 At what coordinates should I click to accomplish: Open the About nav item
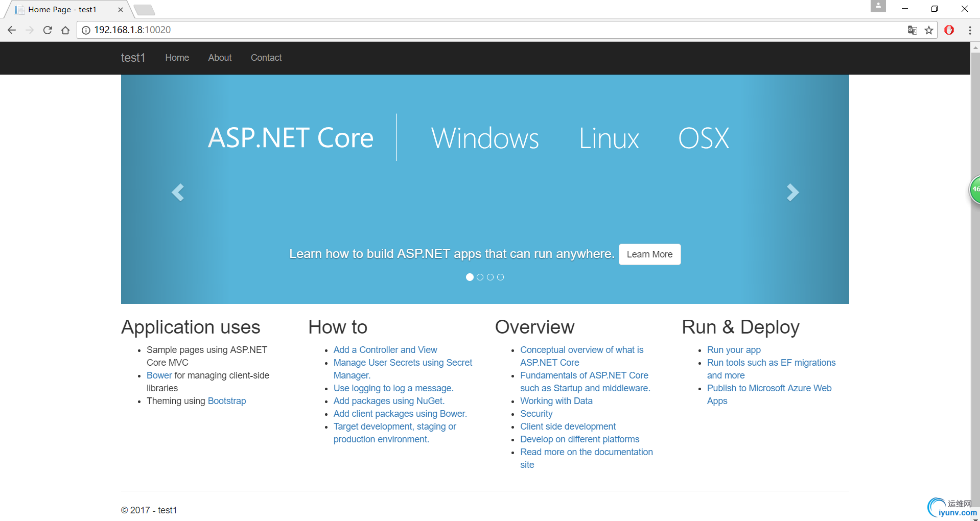pos(220,58)
